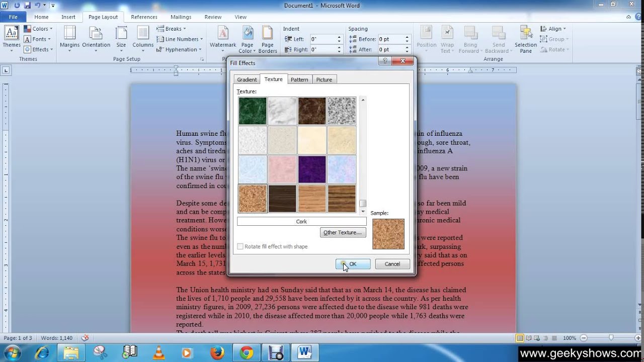
Task: Switch to the Gradient tab in Fill Effects
Action: click(x=247, y=79)
